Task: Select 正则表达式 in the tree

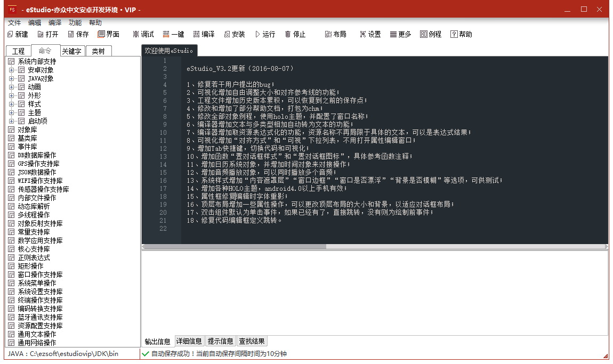Action: coord(34,257)
